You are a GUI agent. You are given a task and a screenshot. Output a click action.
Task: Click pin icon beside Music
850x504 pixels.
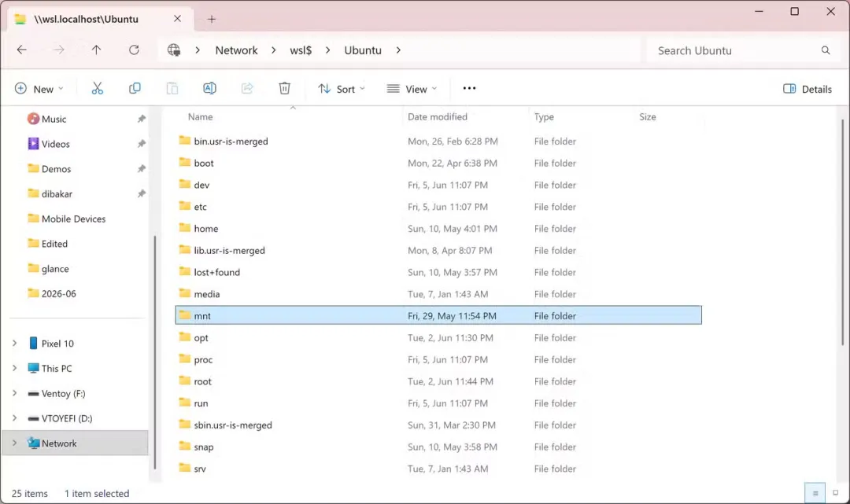click(x=142, y=119)
